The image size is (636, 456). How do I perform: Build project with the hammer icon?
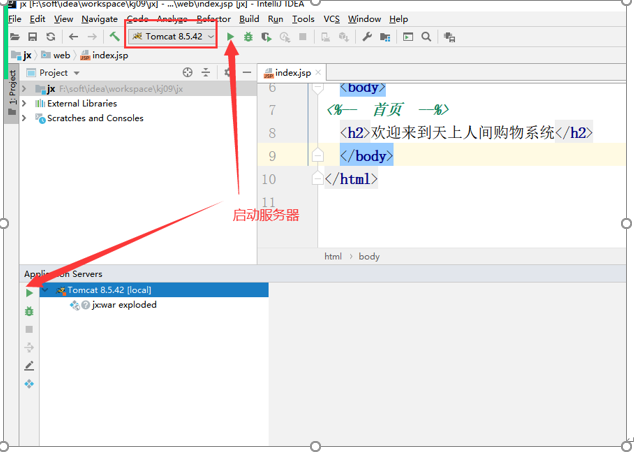(114, 37)
